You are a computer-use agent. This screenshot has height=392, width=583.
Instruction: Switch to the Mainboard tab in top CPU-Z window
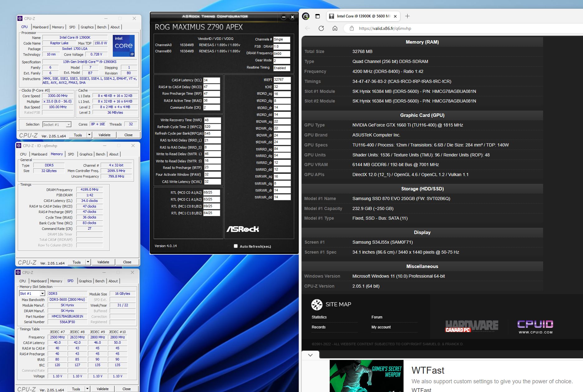click(x=41, y=27)
